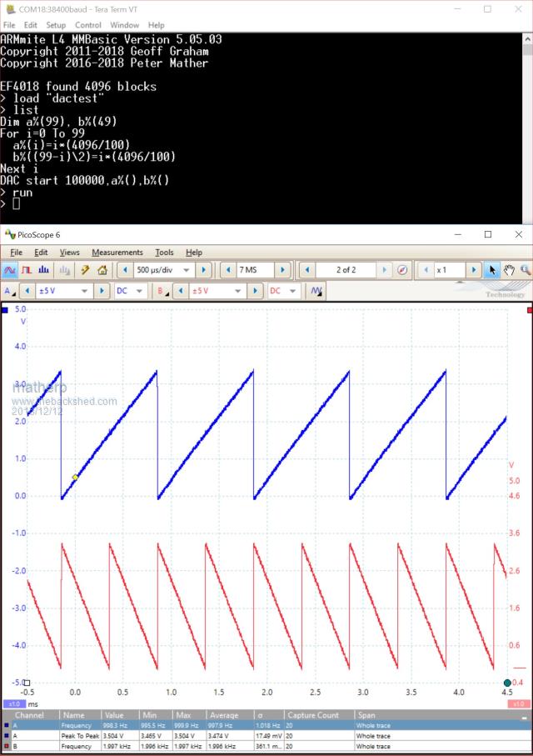The width and height of the screenshot is (533, 756).
Task: Click the Auto Setup wand icon
Action: pos(85,270)
